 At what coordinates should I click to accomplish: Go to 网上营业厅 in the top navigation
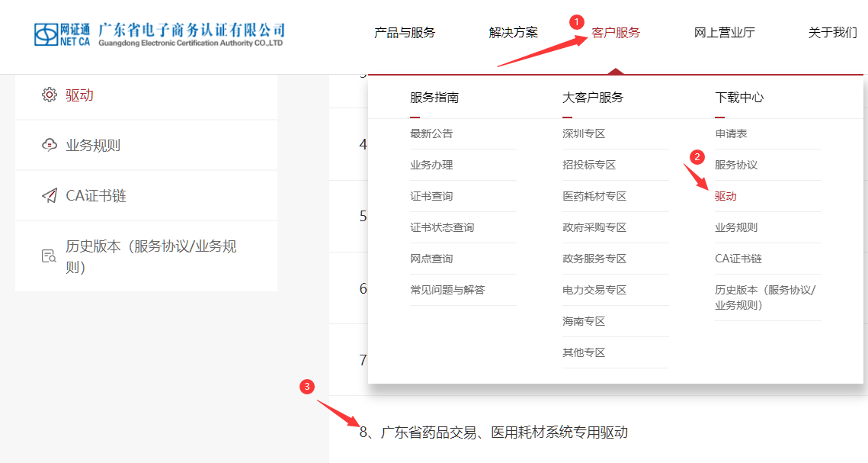coord(724,33)
